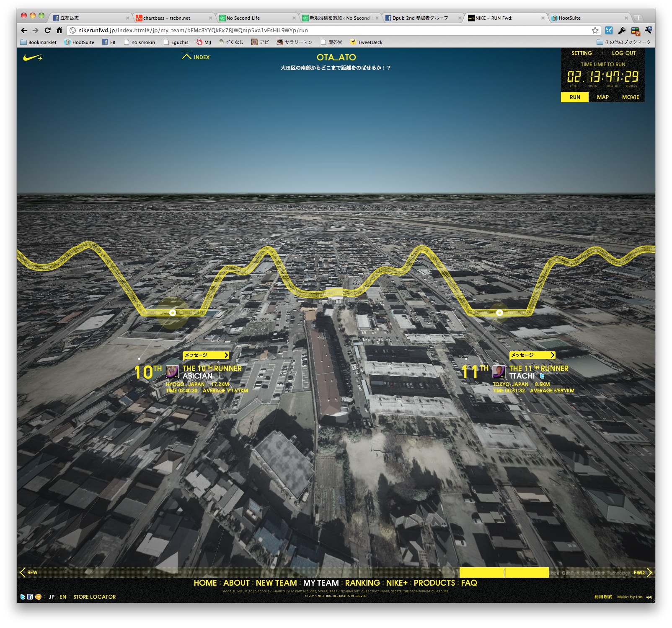This screenshot has width=672, height=628.
Task: Switch site language to JP
Action: coord(52,597)
